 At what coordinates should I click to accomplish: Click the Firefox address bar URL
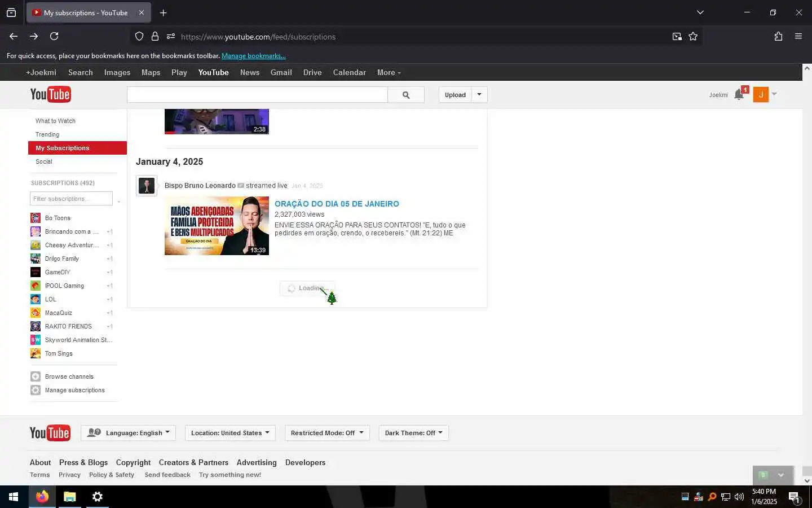[x=258, y=37]
